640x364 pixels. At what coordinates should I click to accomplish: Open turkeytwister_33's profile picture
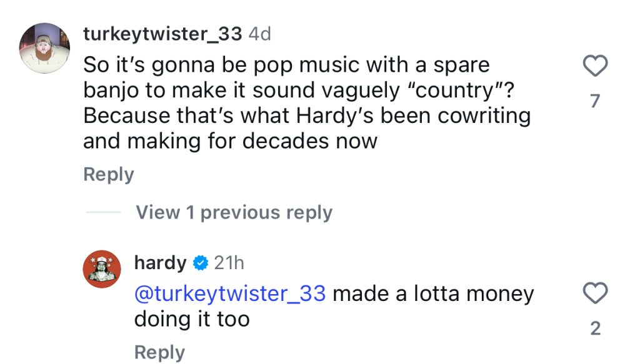[44, 49]
